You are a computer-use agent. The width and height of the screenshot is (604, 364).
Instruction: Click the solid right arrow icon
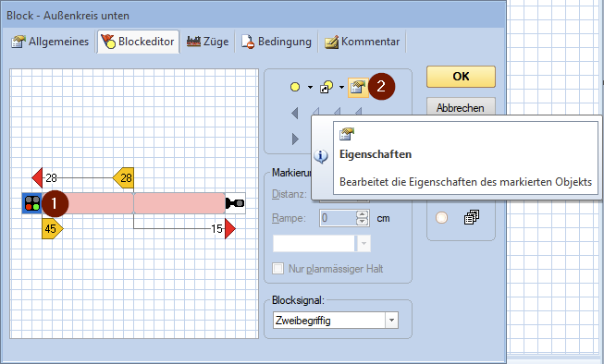click(295, 139)
